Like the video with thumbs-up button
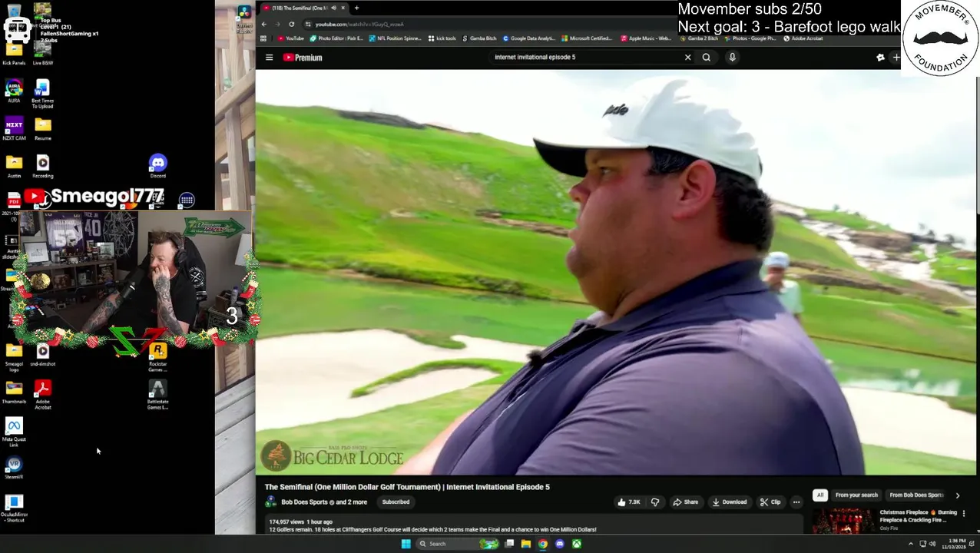Screen dimensions: 980x553 (x=628, y=502)
